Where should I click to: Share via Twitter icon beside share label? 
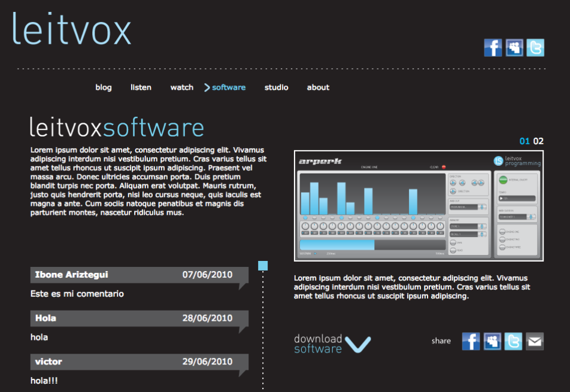pos(513,341)
